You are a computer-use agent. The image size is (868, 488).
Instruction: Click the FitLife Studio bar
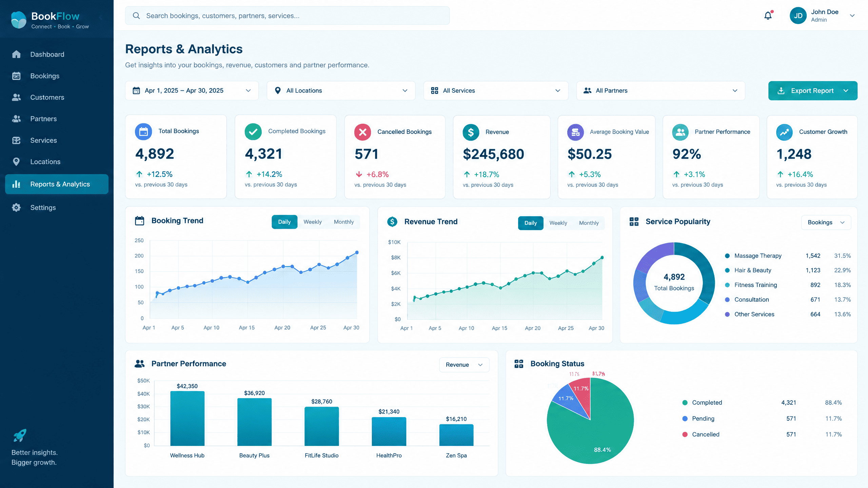322,426
